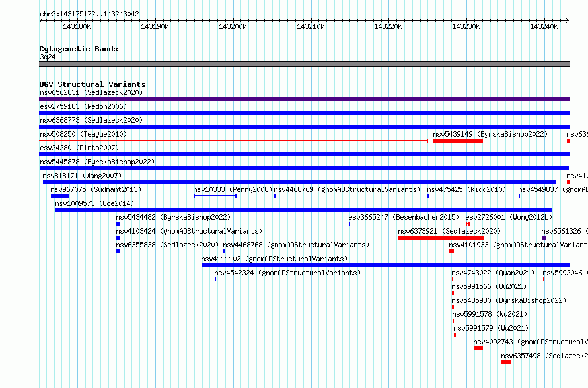Click the thin red nsv508250 line
The height and width of the screenshot is (388, 588).
click(233, 141)
